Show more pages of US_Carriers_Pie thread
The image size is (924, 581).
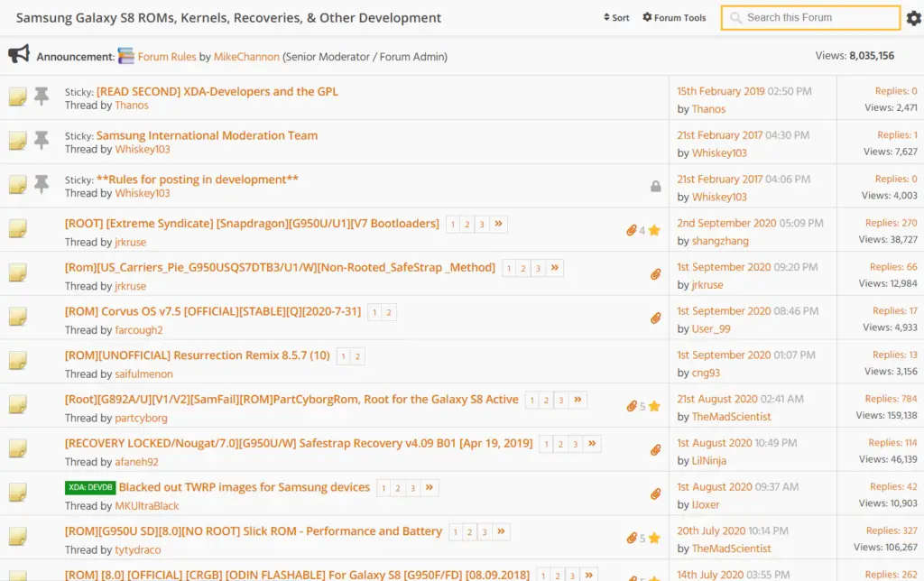[x=555, y=268]
